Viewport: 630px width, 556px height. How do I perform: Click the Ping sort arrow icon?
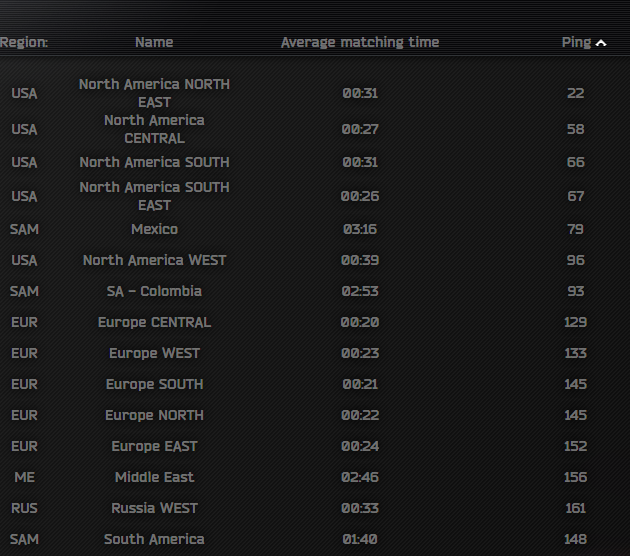[601, 43]
